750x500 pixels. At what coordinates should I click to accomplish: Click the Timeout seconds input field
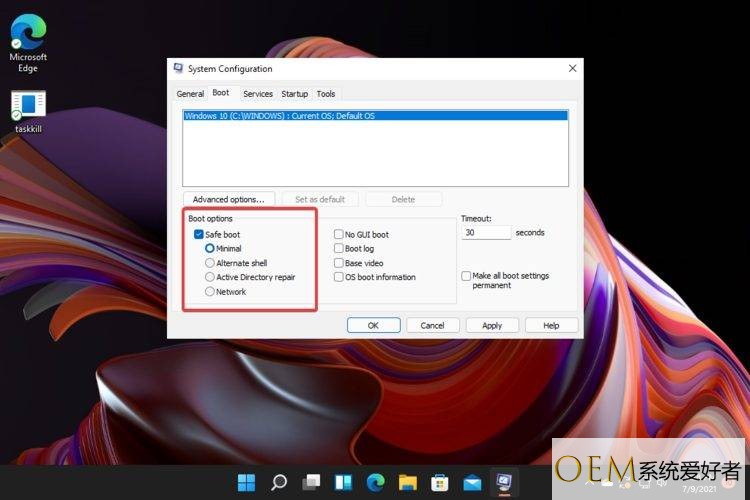(486, 232)
